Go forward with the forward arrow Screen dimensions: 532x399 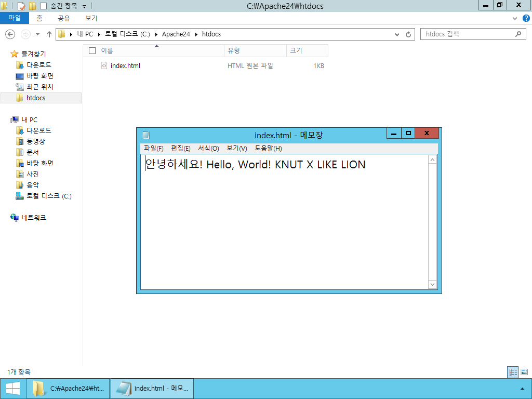pos(25,34)
